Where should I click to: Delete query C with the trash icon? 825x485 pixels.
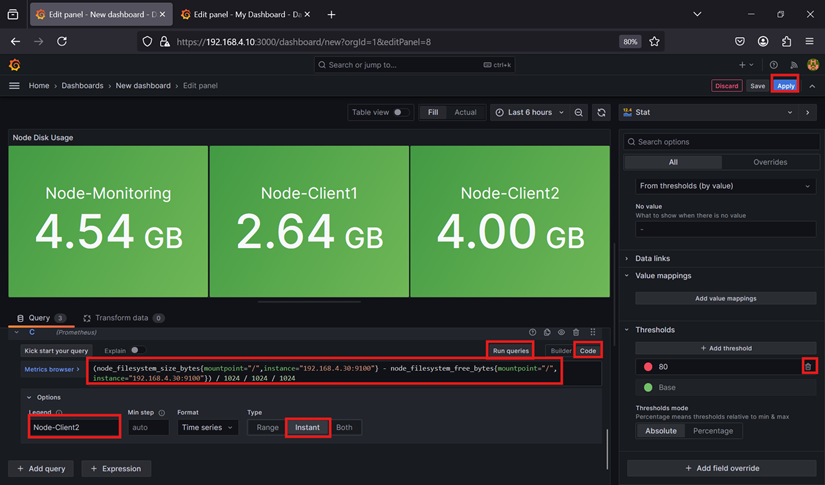[576, 332]
